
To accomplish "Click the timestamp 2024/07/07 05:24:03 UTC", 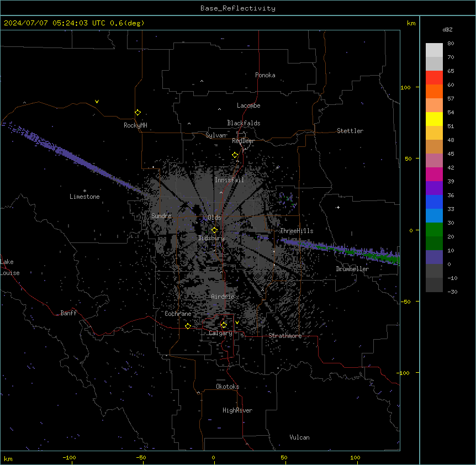I will point(55,23).
